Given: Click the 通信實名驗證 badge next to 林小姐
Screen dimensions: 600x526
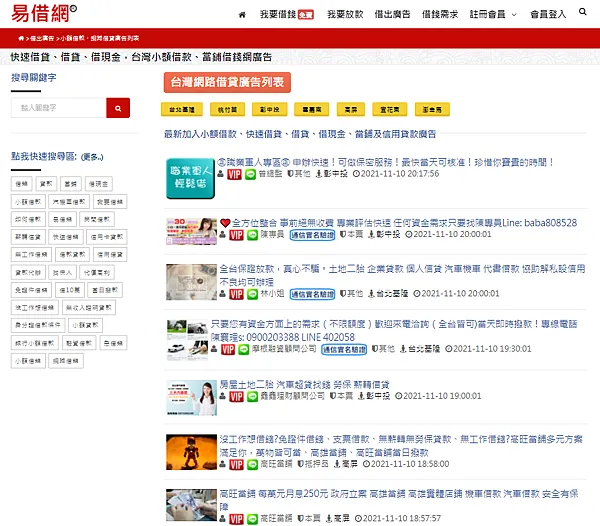Looking at the screenshot, I should point(312,294).
